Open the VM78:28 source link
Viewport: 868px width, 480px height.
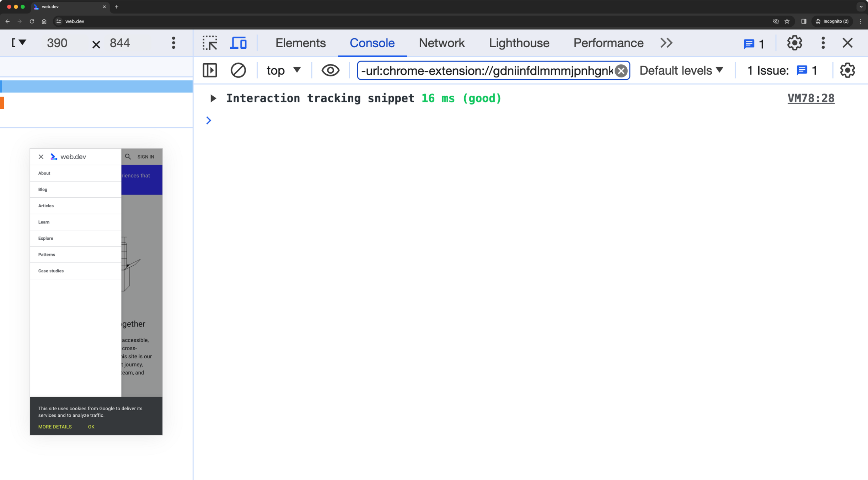(x=811, y=98)
